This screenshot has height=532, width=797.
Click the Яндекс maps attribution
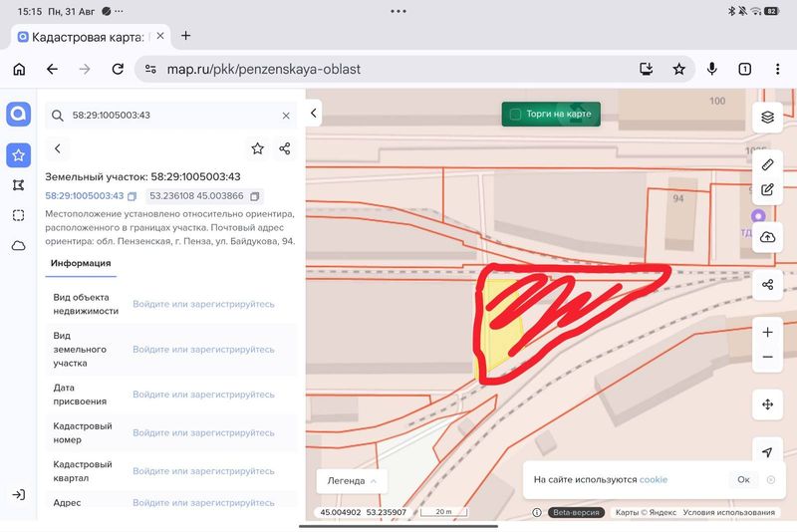coord(646,512)
